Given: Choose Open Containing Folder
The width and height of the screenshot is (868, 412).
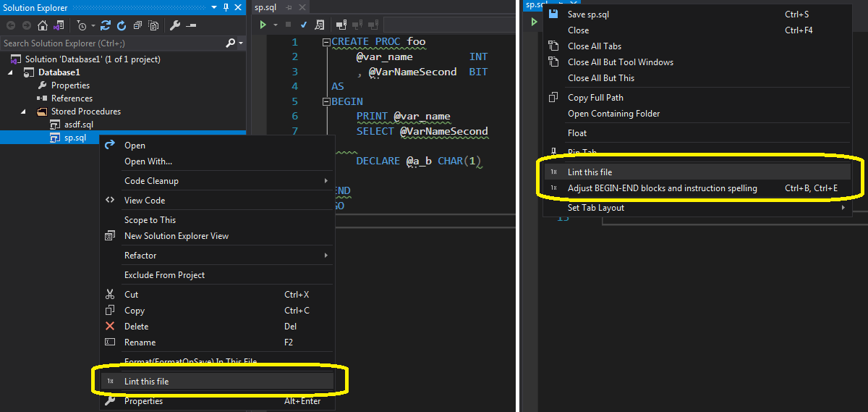Looking at the screenshot, I should point(697,114).
